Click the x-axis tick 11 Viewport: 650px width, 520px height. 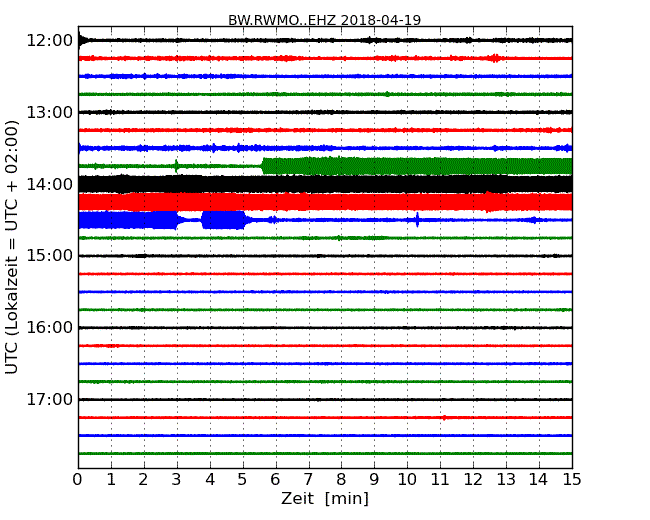(x=440, y=480)
